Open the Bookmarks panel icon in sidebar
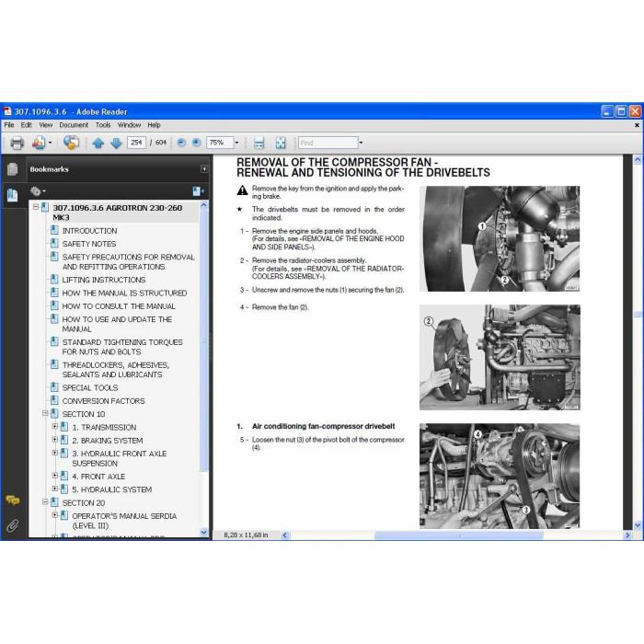The width and height of the screenshot is (644, 644). point(12,195)
